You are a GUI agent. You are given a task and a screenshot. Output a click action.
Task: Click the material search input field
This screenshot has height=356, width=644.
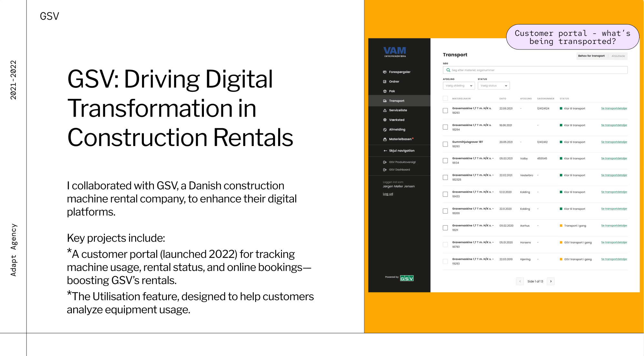[x=535, y=70]
